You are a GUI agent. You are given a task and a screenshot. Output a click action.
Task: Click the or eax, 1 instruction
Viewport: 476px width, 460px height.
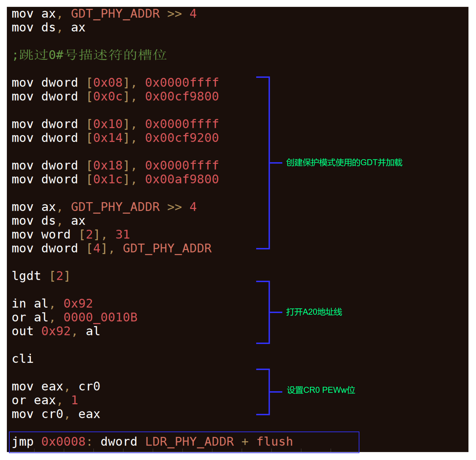(45, 400)
